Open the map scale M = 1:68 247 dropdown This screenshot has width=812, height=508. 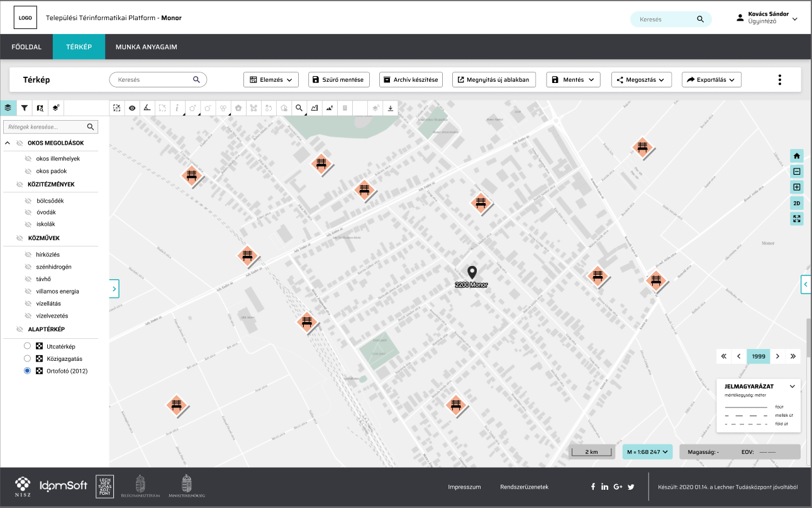click(x=648, y=452)
